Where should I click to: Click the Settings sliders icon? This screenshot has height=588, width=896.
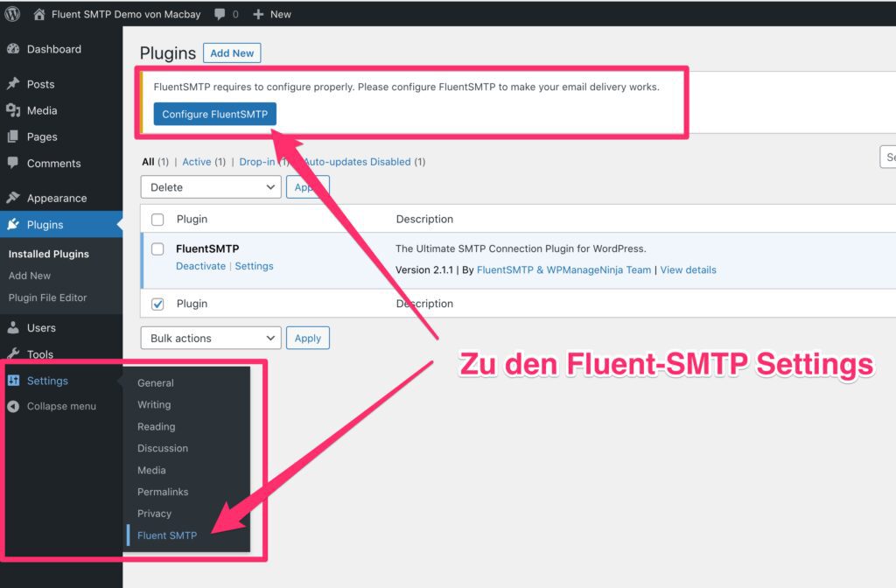click(14, 381)
